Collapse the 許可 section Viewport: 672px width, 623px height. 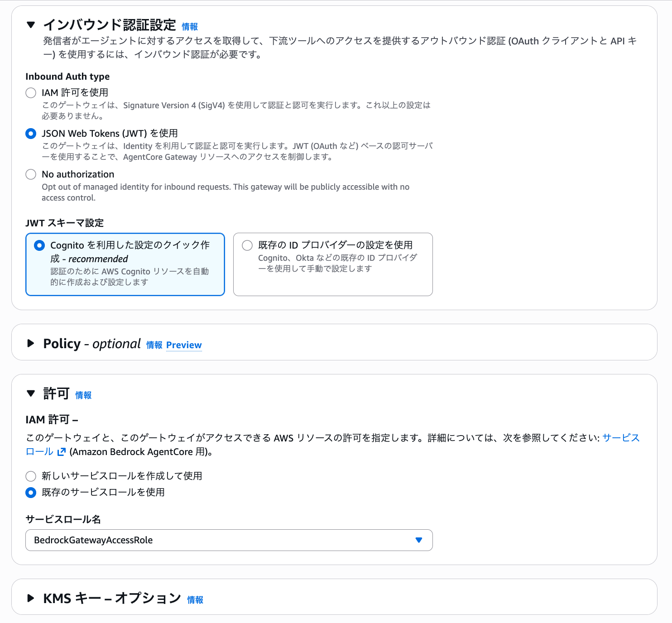(31, 393)
